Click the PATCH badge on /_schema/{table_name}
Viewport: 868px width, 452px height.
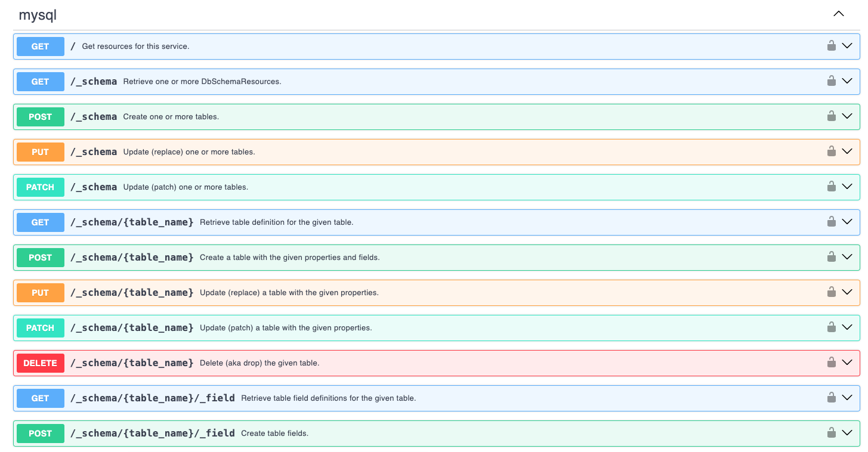40,327
